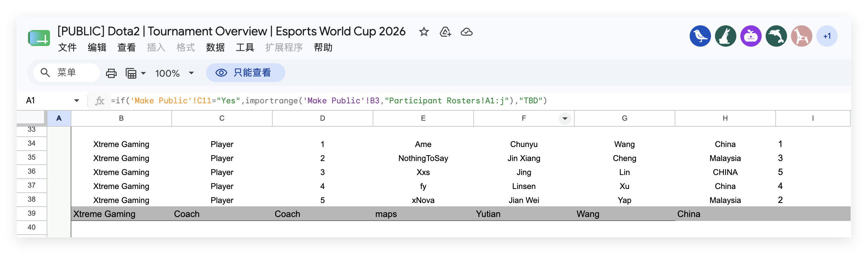Show the +1 additional viewers
The height and width of the screenshot is (254, 868).
(x=826, y=36)
